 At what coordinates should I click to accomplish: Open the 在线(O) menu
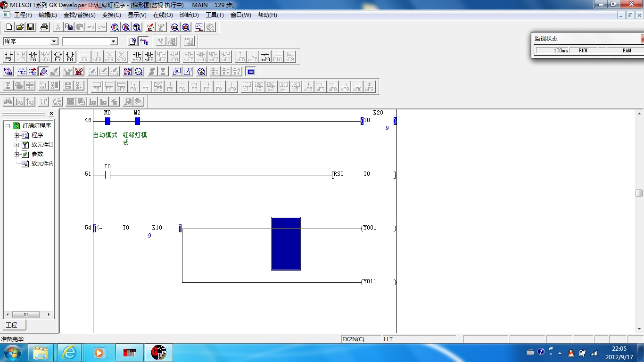point(163,15)
